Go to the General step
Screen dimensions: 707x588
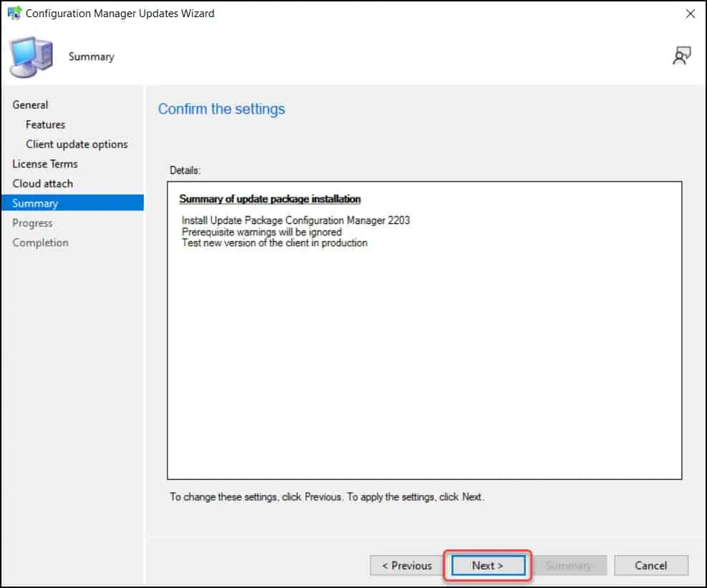tap(30, 104)
